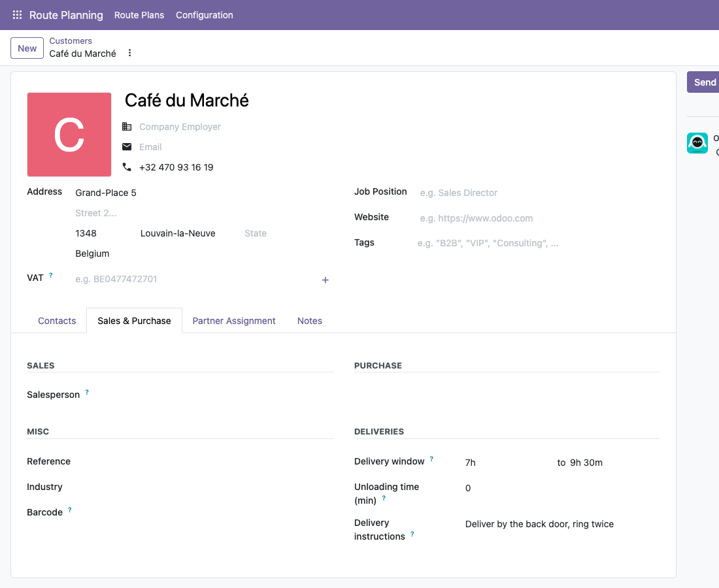Open the Route Plans menu

coord(139,15)
